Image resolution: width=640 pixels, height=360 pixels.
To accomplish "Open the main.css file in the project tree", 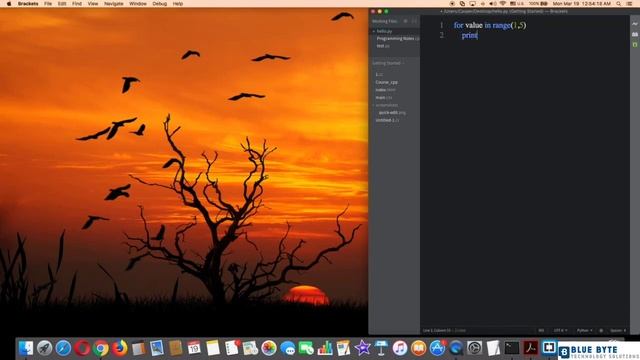I will 384,97.
